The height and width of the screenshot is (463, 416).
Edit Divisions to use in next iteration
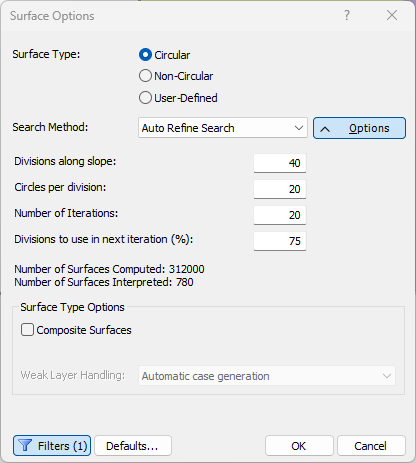tap(280, 241)
